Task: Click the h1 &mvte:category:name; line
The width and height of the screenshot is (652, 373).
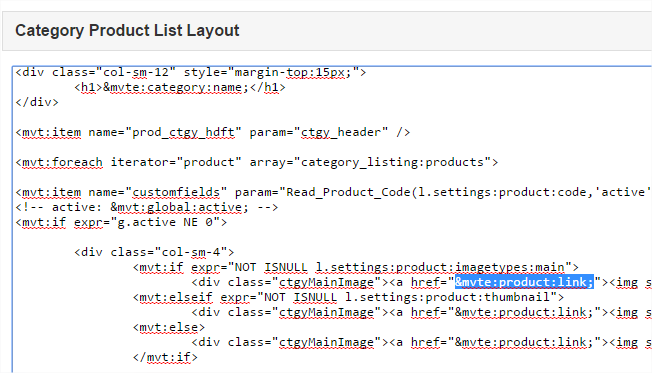Action: 180,87
